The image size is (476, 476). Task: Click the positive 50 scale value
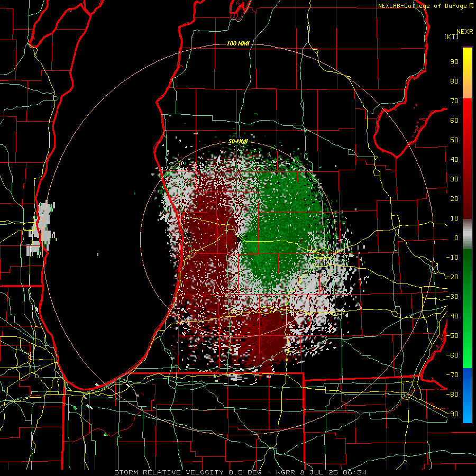(454, 140)
